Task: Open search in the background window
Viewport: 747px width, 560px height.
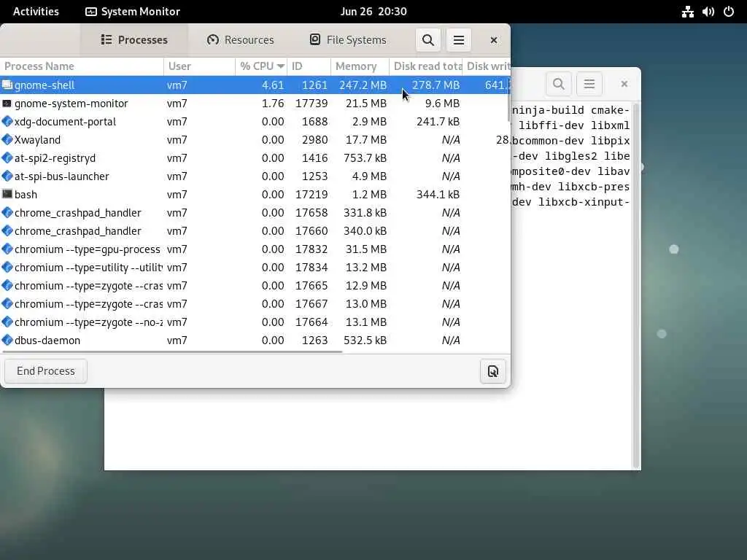Action: point(558,85)
